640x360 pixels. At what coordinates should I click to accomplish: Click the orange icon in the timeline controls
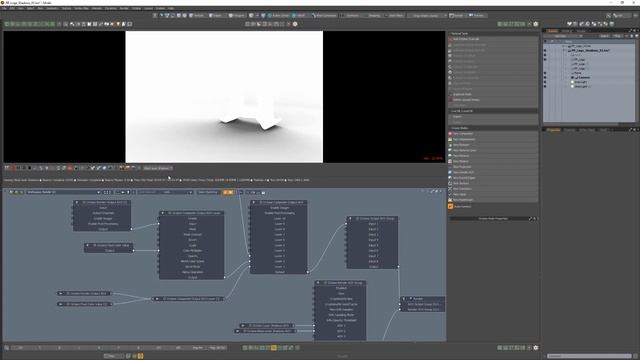(273, 348)
